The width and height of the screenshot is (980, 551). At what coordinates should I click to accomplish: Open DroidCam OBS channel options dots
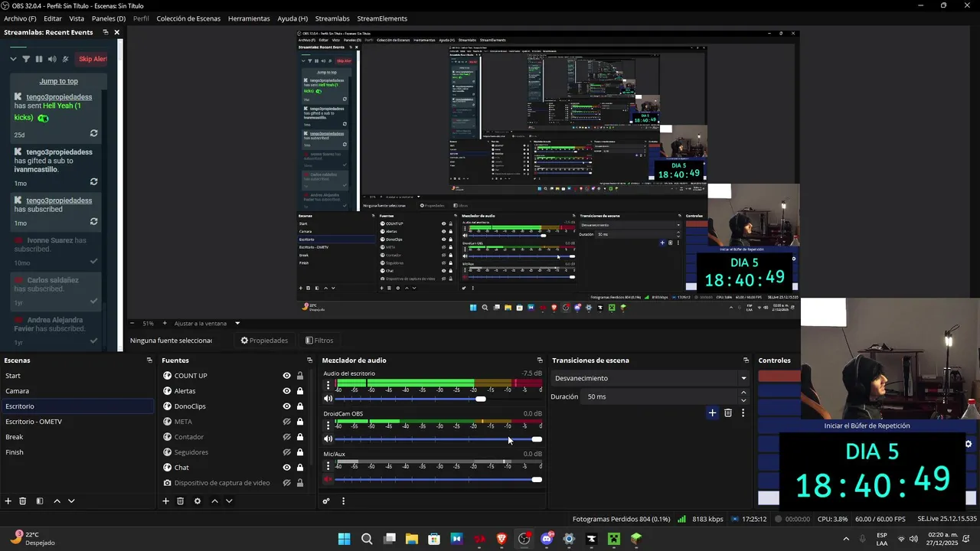[x=328, y=425]
